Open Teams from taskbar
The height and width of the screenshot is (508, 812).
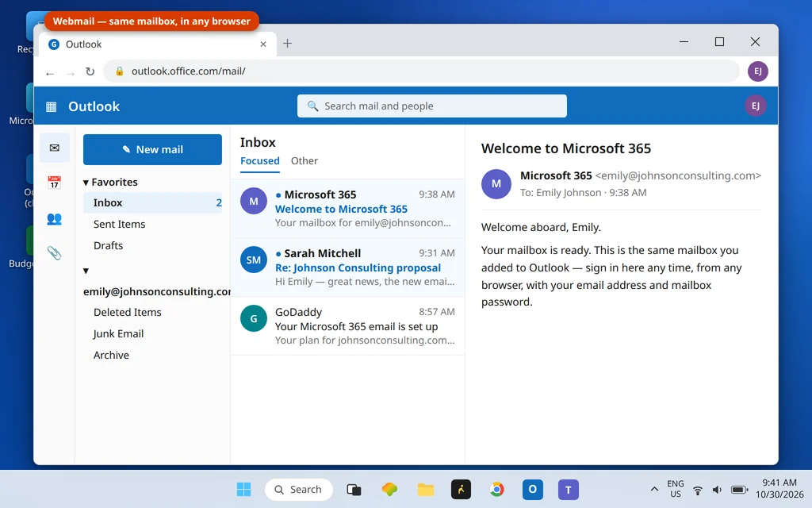568,489
